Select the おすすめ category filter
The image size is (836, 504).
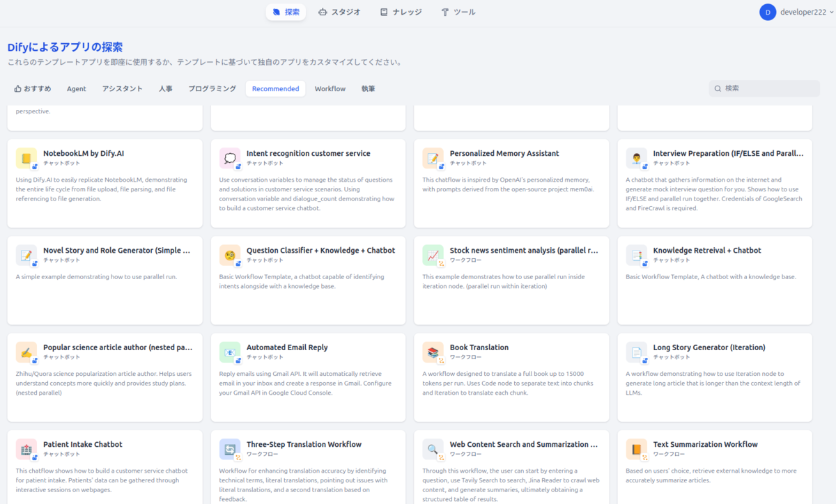coord(33,88)
